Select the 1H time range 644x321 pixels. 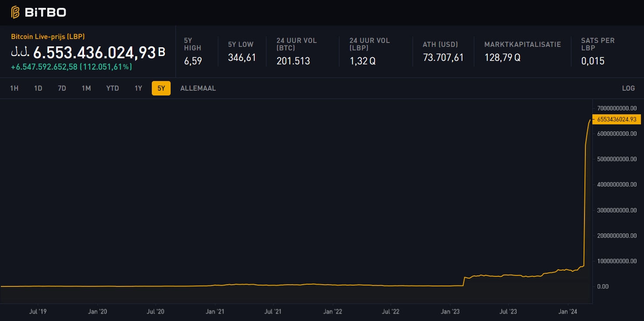(14, 88)
